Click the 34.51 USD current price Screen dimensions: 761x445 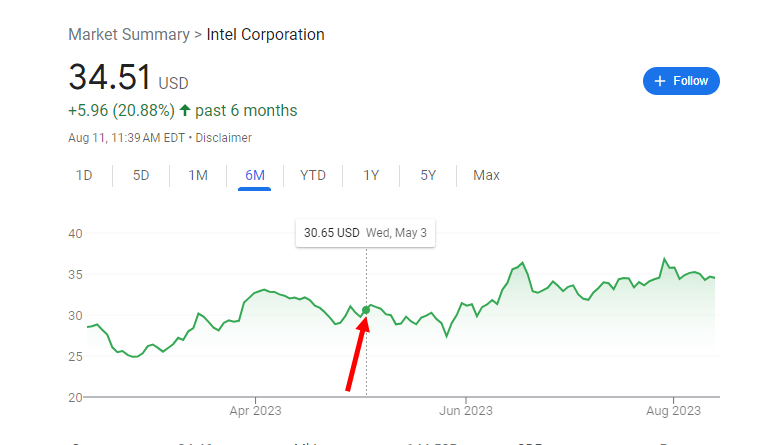click(128, 78)
